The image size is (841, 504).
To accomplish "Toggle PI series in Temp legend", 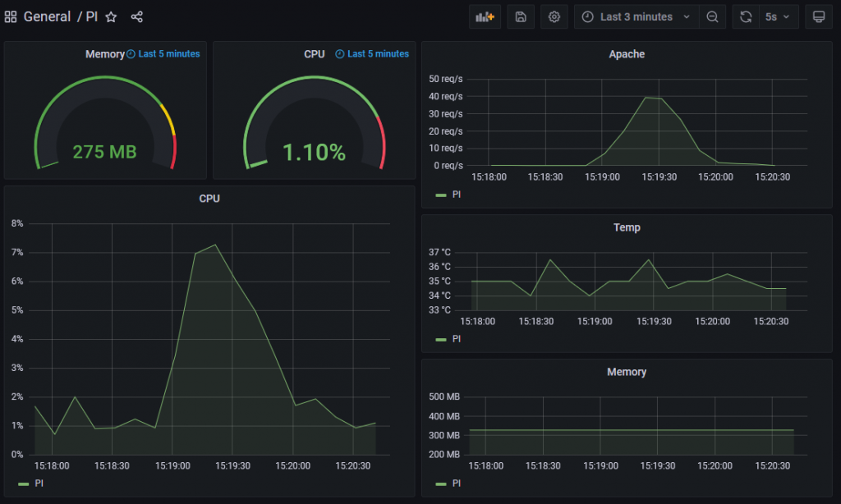I will pos(457,339).
